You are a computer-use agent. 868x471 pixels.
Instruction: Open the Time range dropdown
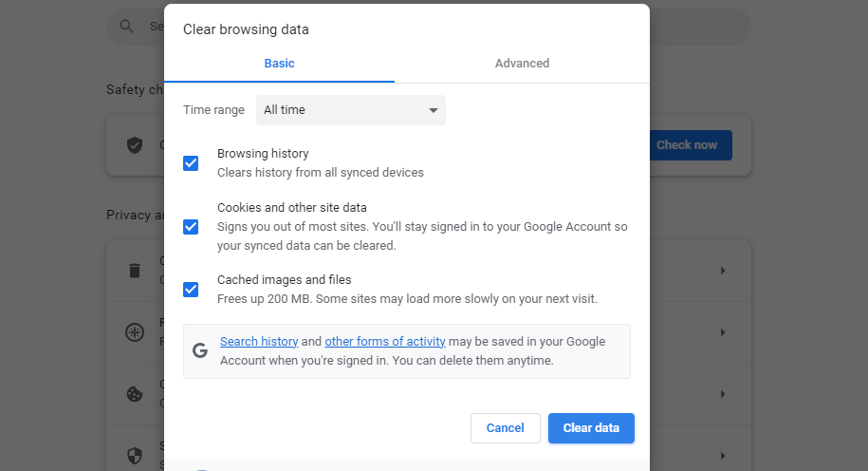coord(351,110)
